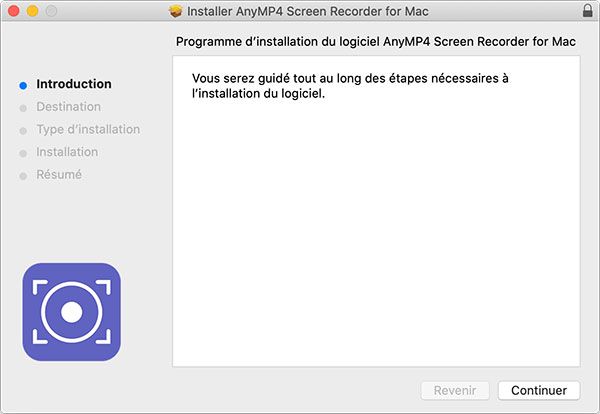Click the blue Introduction step bullet
The height and width of the screenshot is (414, 600).
(x=23, y=85)
